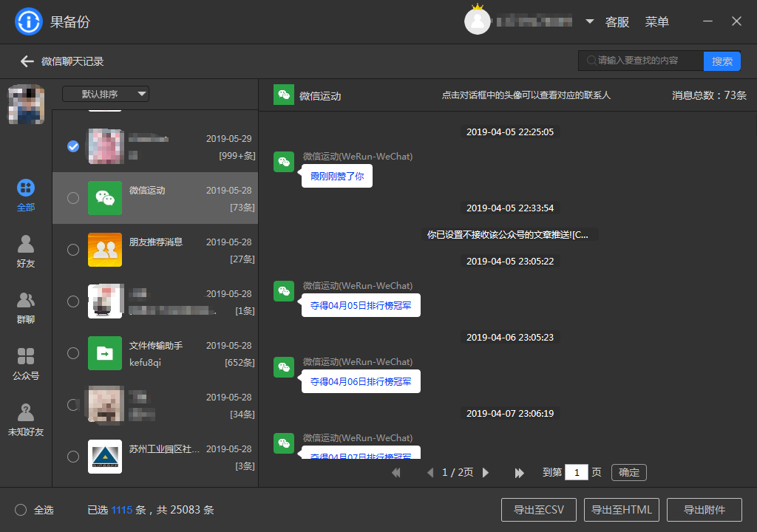The width and height of the screenshot is (757, 532).
Task: Open the 客服 menu
Action: [617, 21]
